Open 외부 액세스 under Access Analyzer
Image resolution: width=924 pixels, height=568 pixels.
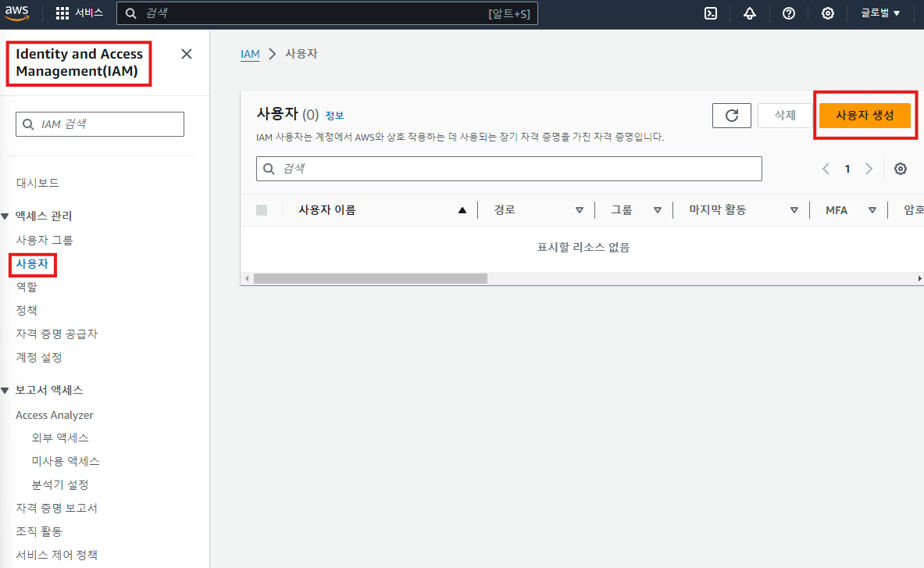click(x=60, y=438)
